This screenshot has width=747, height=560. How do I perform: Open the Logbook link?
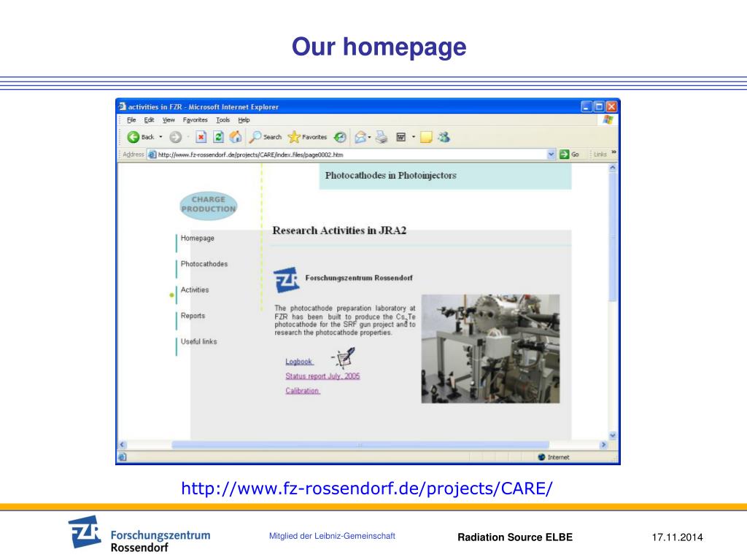coord(299,362)
